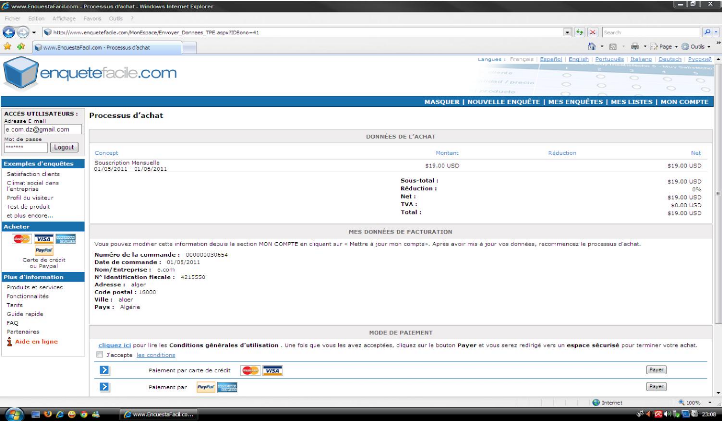Open a new blank browser tab

coord(190,47)
